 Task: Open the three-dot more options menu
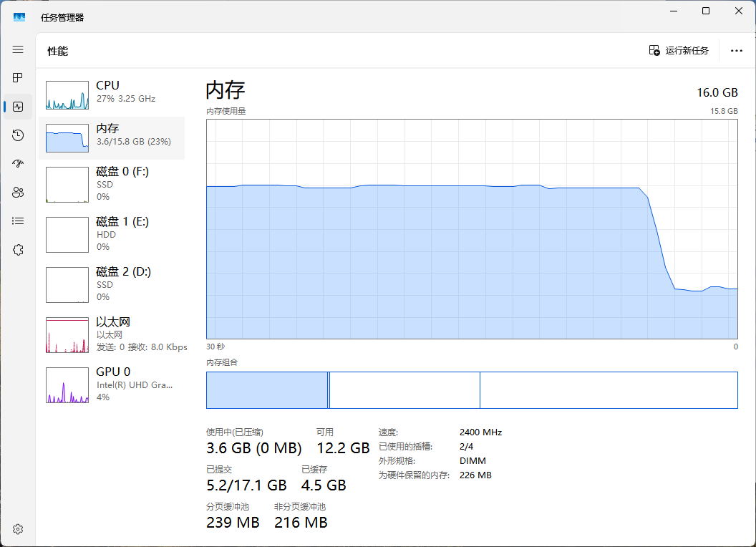(736, 51)
